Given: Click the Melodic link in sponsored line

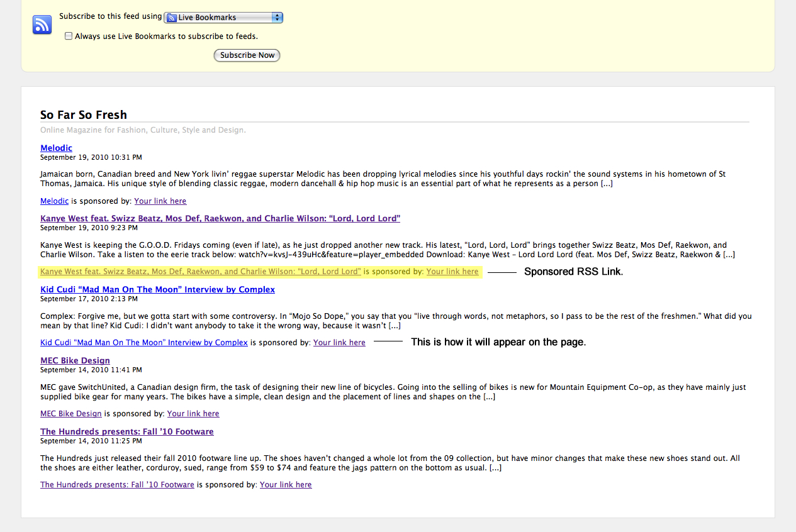Looking at the screenshot, I should tap(54, 201).
